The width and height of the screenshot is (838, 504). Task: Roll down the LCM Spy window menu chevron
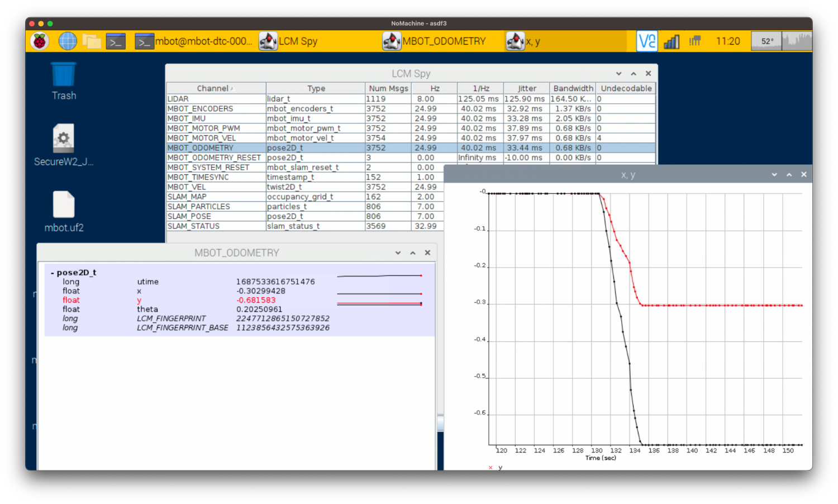(x=618, y=74)
